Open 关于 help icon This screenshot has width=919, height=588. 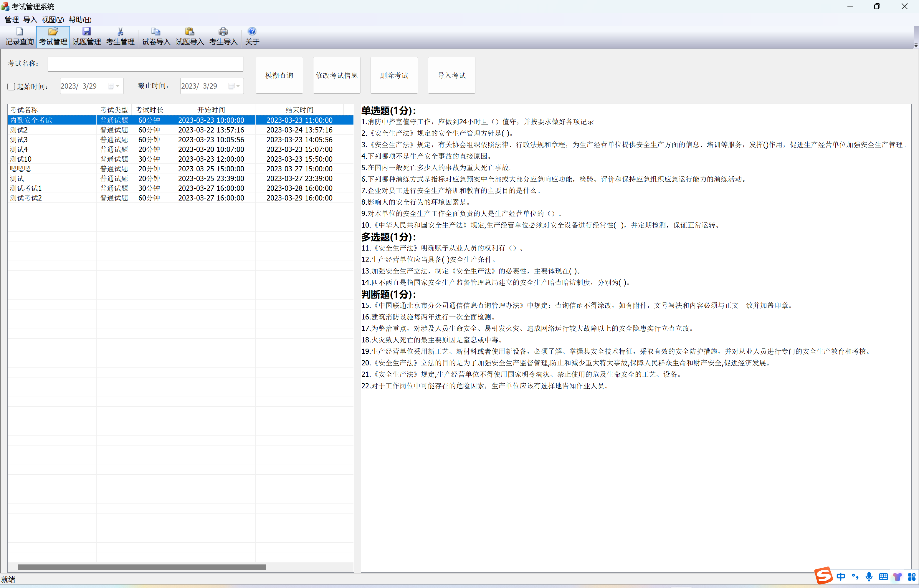click(x=252, y=37)
